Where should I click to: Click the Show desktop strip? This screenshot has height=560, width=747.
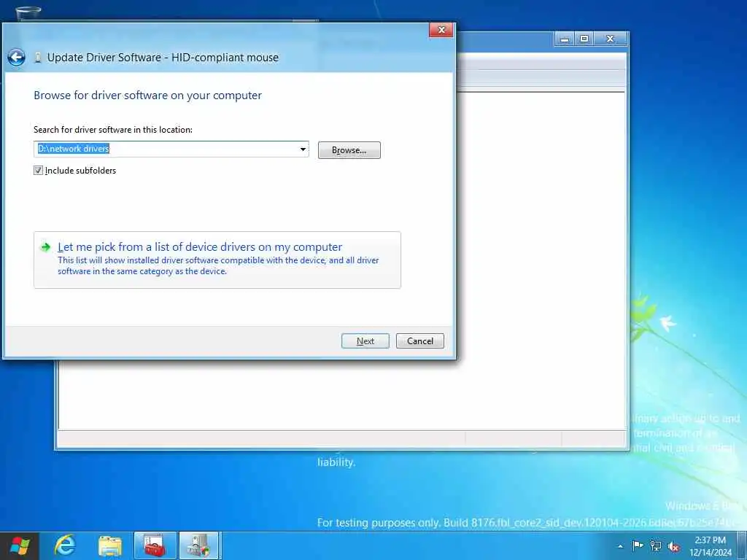(x=742, y=545)
